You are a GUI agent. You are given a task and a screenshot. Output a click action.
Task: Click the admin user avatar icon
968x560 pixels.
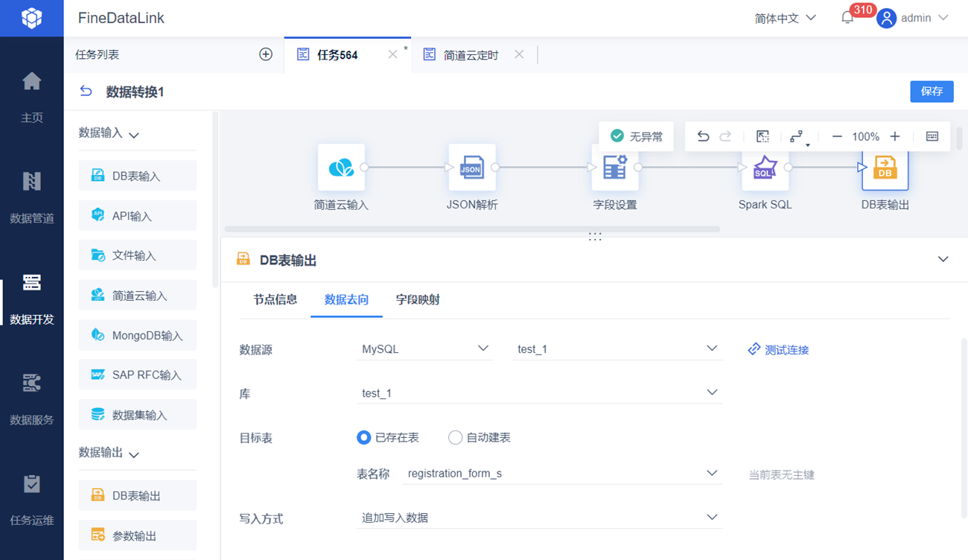point(886,18)
